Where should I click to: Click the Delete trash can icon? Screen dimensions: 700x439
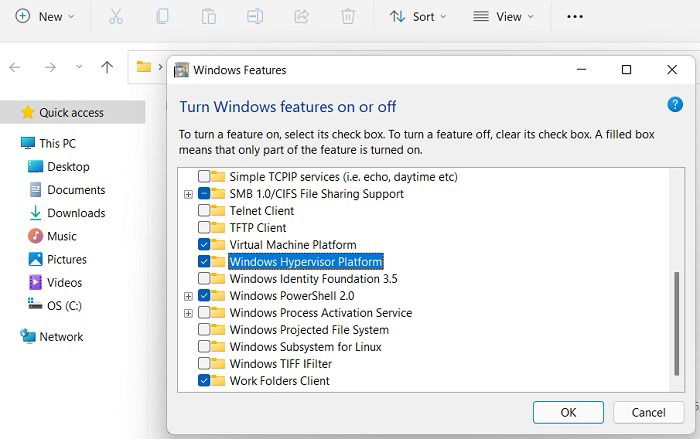pyautogui.click(x=348, y=17)
